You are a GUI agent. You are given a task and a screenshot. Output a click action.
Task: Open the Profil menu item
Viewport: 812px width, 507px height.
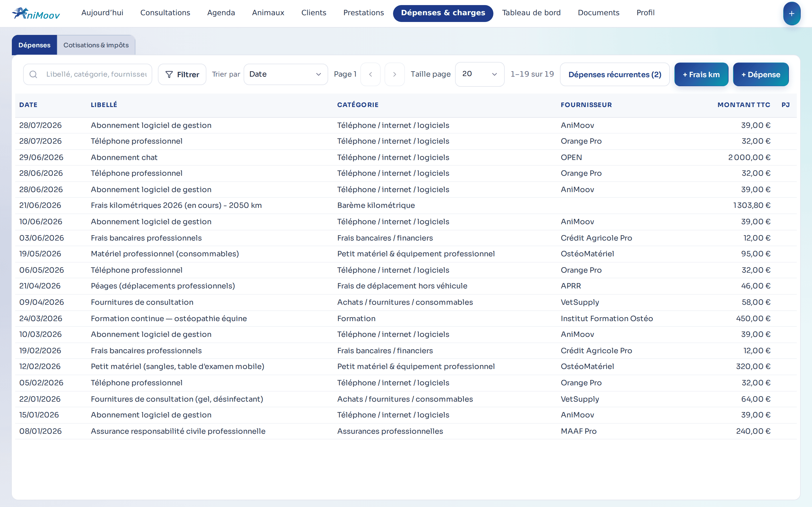[x=645, y=13]
